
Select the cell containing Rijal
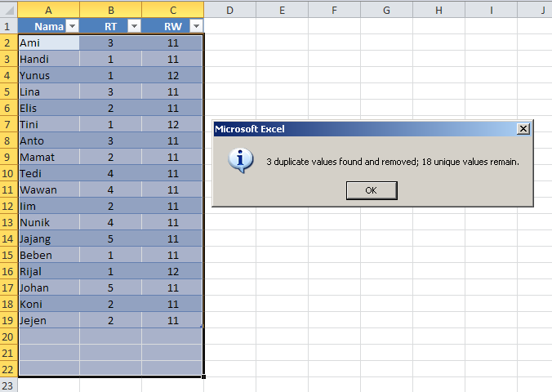(48, 272)
